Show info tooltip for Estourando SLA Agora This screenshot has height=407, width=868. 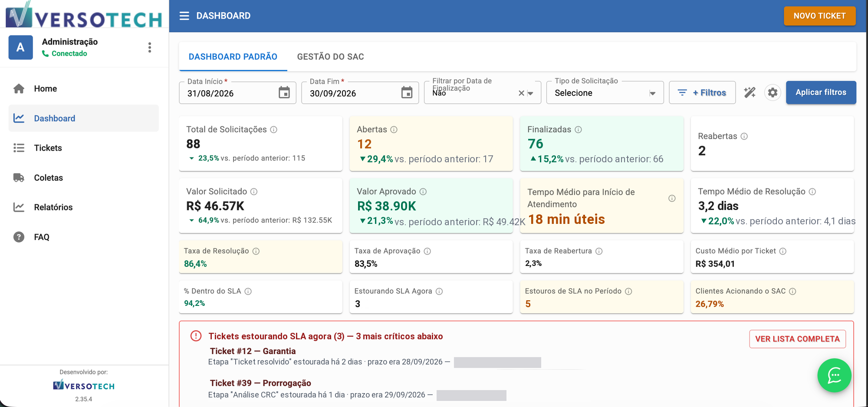click(x=439, y=292)
